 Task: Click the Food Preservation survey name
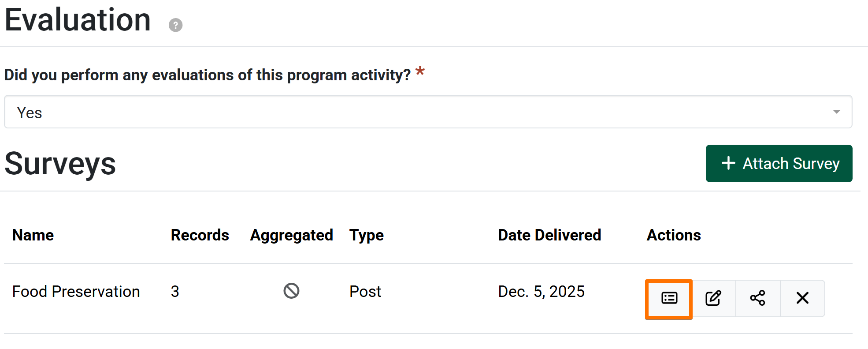point(76,292)
